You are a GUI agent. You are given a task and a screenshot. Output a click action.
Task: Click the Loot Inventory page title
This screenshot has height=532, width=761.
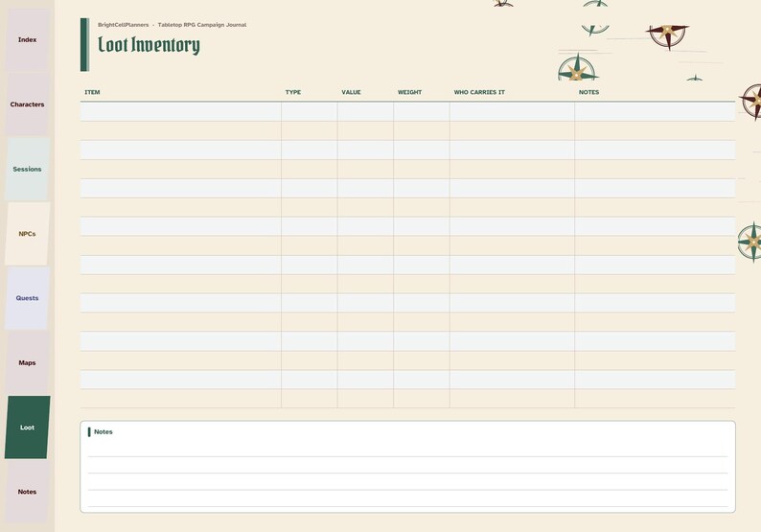click(149, 45)
